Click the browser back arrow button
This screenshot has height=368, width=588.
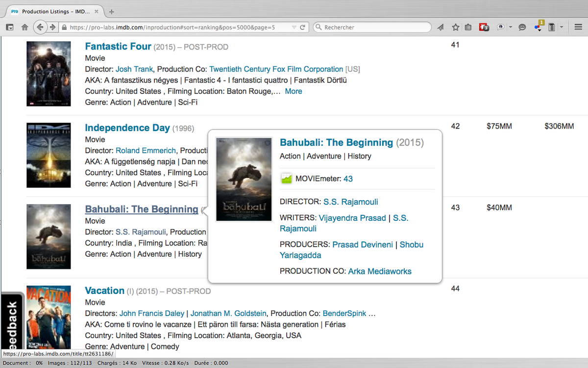[40, 27]
